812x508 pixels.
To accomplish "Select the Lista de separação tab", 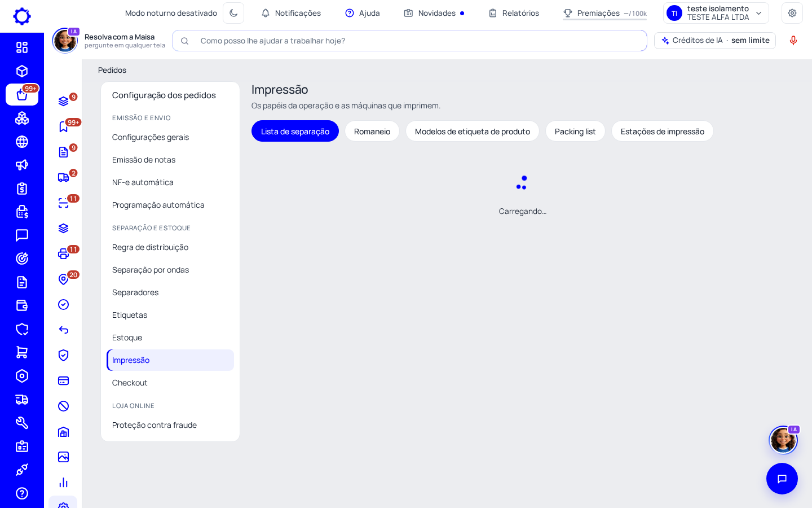I will click(x=295, y=131).
